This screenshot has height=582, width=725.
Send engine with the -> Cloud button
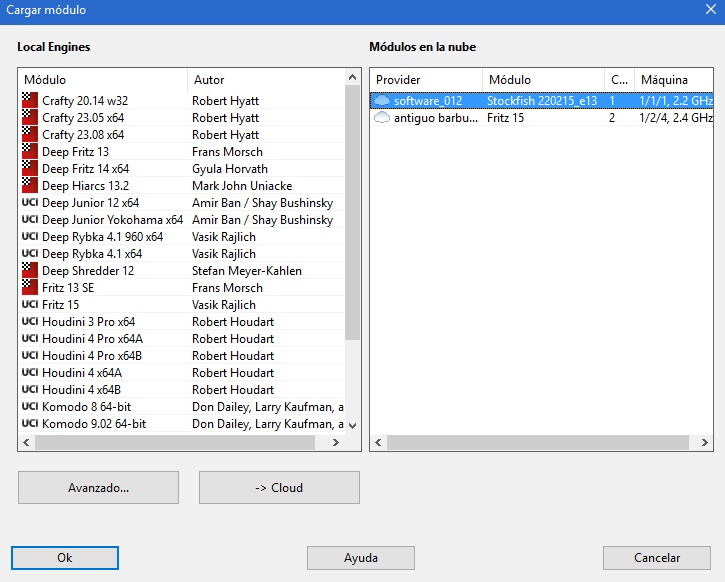pos(279,488)
